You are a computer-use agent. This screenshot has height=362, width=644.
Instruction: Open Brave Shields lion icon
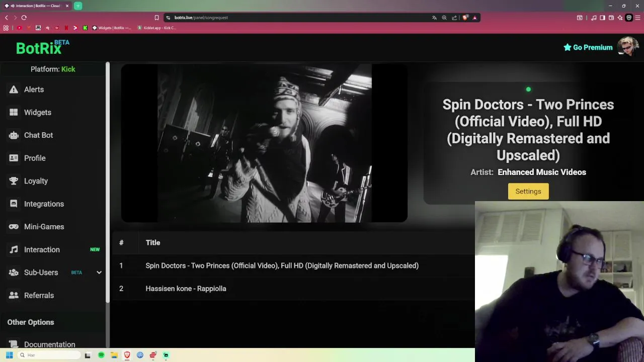coord(465,18)
